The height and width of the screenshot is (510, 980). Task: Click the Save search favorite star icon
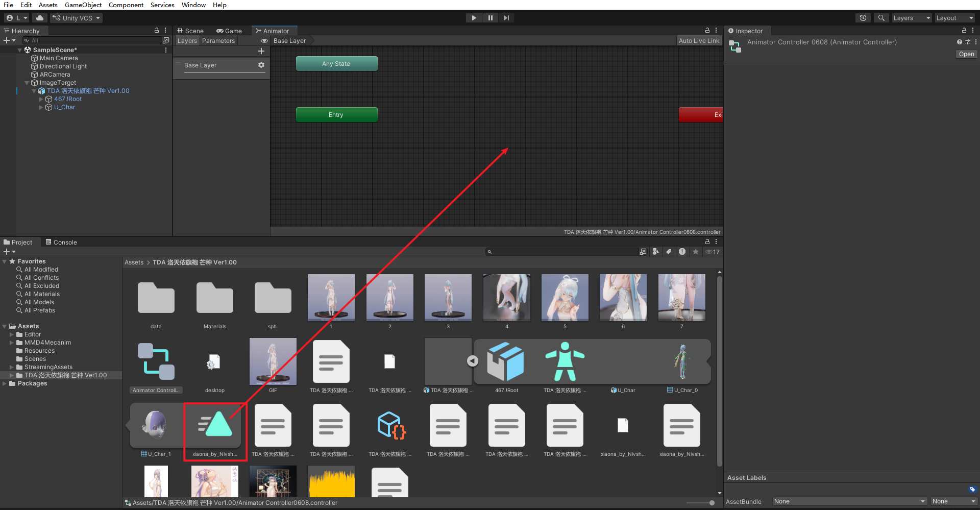(695, 252)
